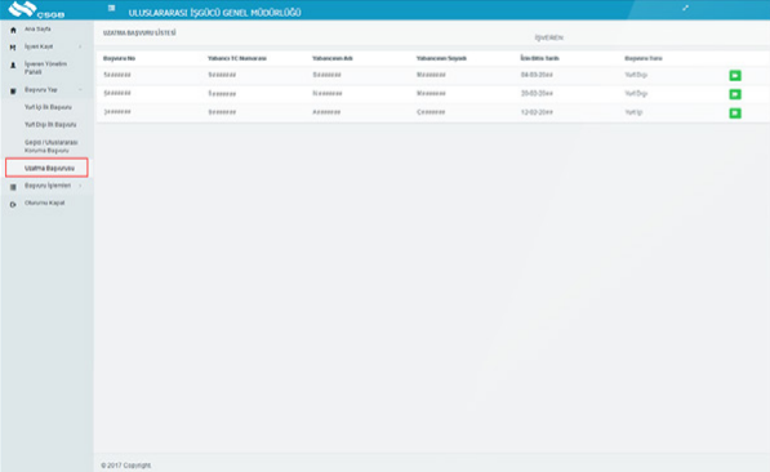The height and width of the screenshot is (472, 770).
Task: Click the fullscreen expand arrows icon
Action: click(685, 9)
